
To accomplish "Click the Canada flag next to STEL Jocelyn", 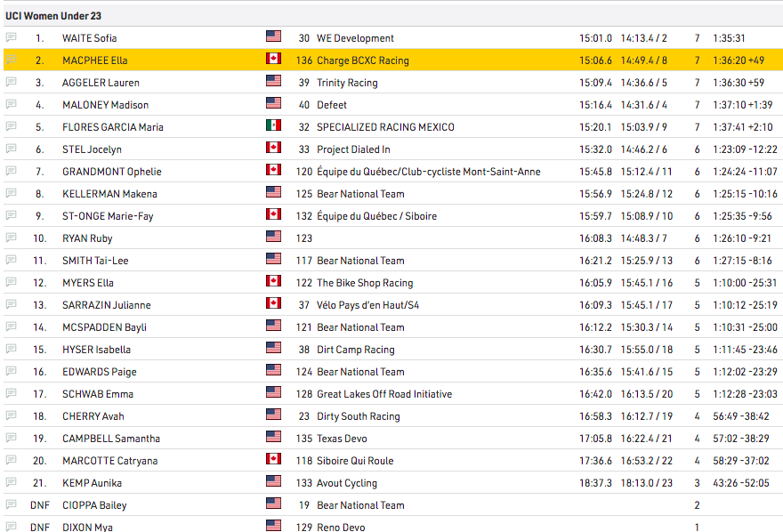I will (273, 147).
